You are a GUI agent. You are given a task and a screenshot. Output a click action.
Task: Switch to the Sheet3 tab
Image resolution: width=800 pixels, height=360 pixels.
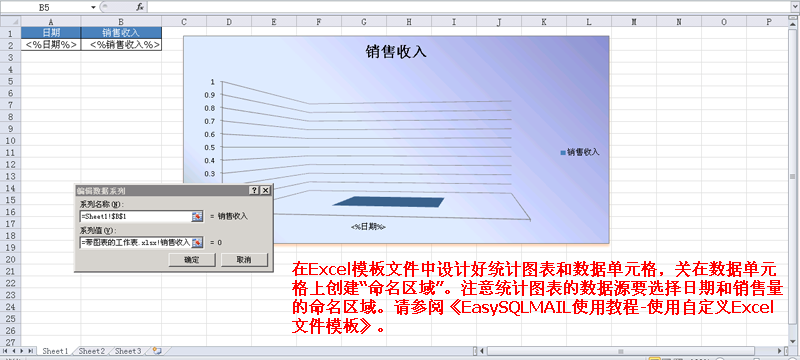pyautogui.click(x=128, y=351)
